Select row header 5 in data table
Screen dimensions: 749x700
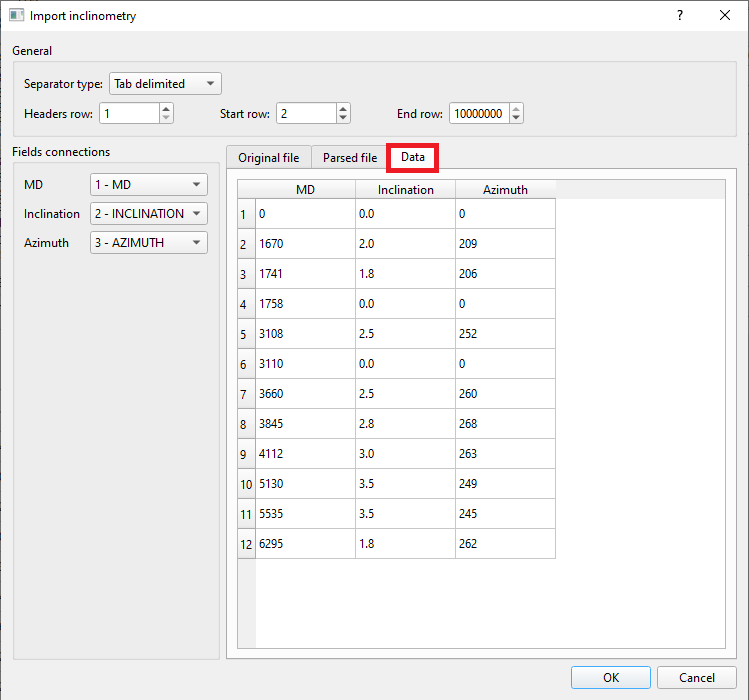pos(246,334)
